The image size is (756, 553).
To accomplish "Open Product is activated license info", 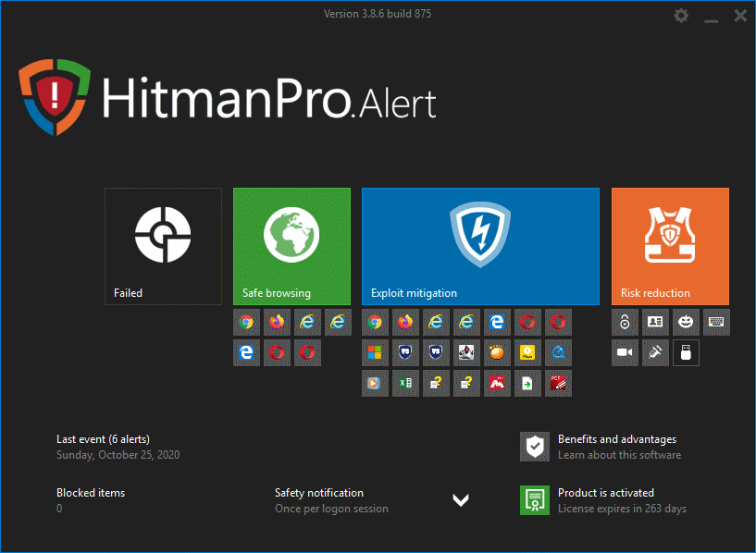I will point(606,493).
